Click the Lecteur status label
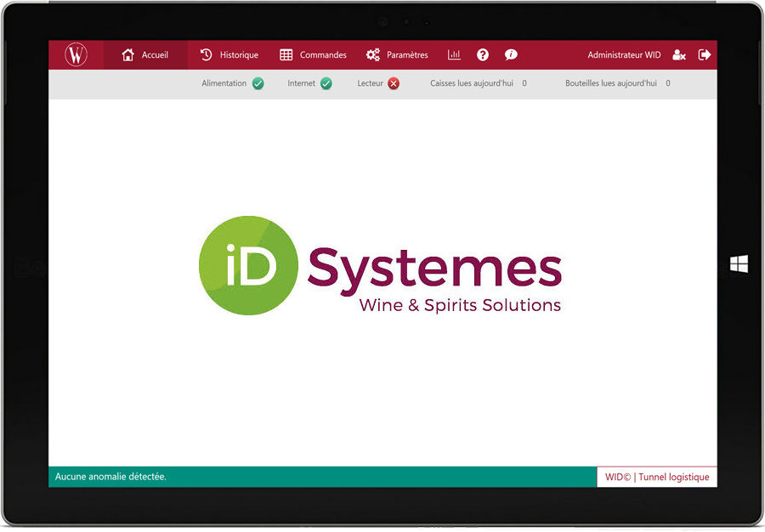The height and width of the screenshot is (532, 765). click(370, 83)
